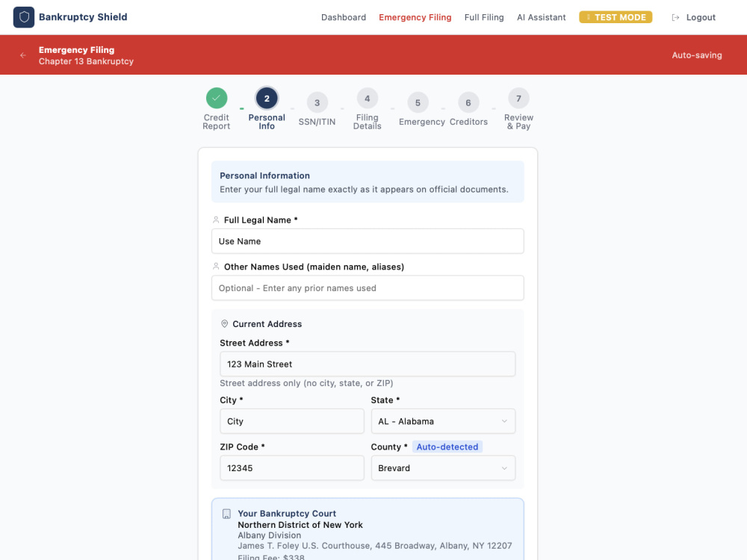Click the Auto-saving status text
The height and width of the screenshot is (560, 747).
point(697,55)
